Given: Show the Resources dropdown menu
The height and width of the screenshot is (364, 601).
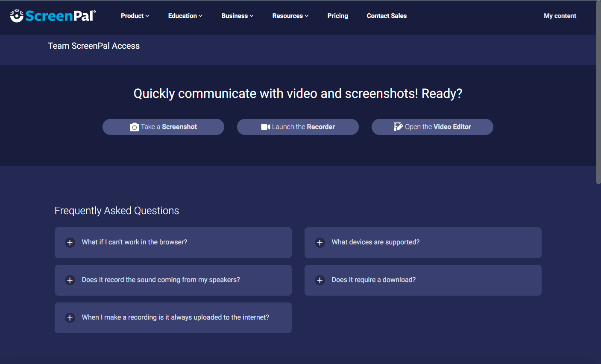Looking at the screenshot, I should 290,16.
